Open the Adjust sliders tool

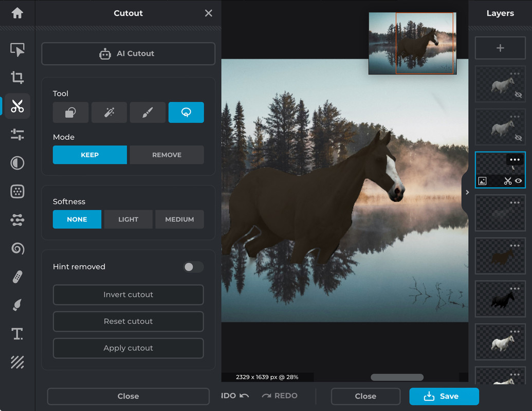tap(17, 134)
